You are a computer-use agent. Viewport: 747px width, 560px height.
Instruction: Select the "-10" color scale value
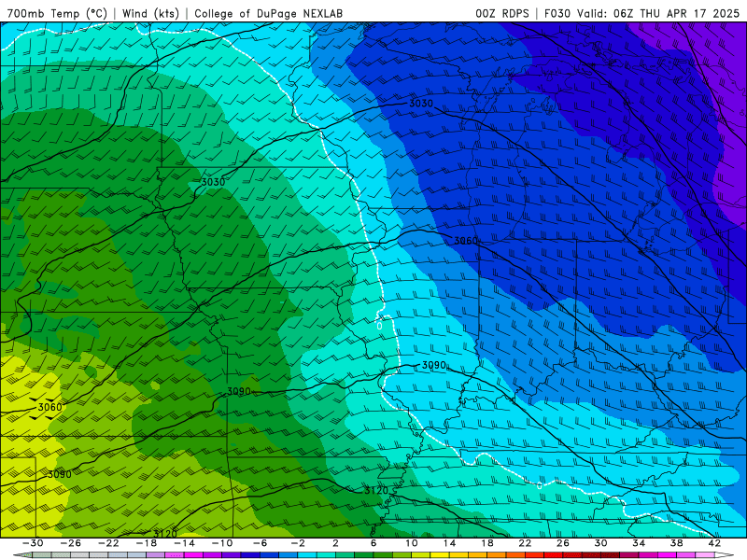point(222,543)
